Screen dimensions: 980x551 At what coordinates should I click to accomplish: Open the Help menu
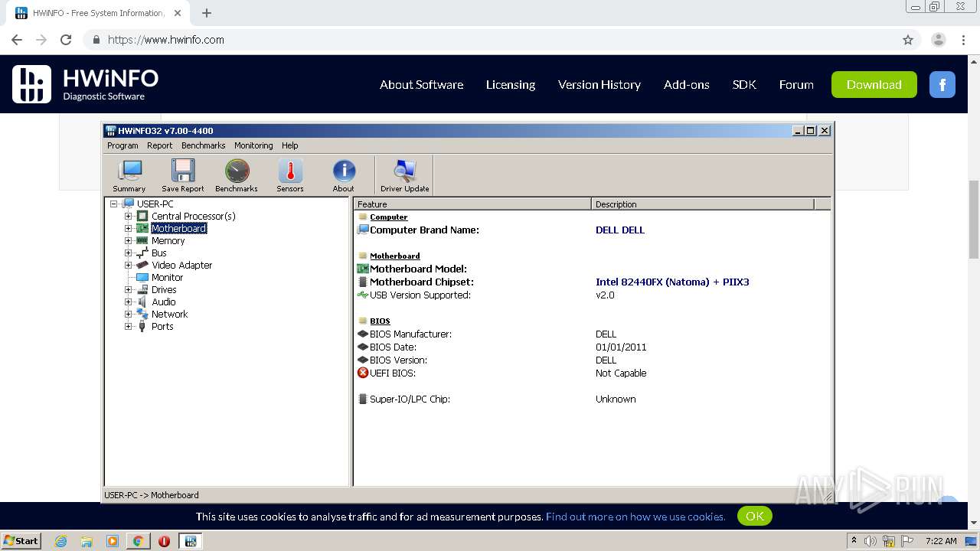pyautogui.click(x=290, y=145)
